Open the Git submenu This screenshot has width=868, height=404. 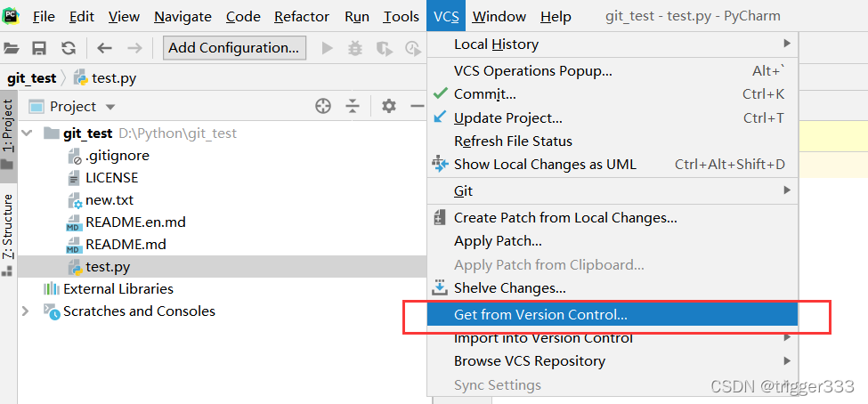(x=612, y=191)
